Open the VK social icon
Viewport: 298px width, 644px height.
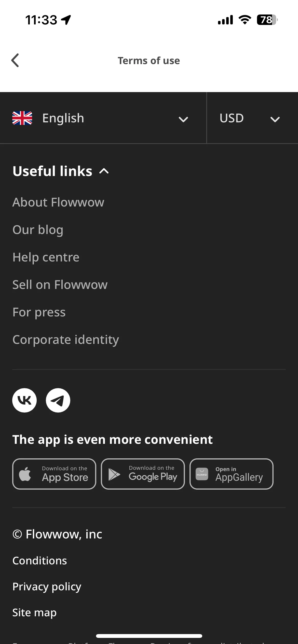pos(24,400)
